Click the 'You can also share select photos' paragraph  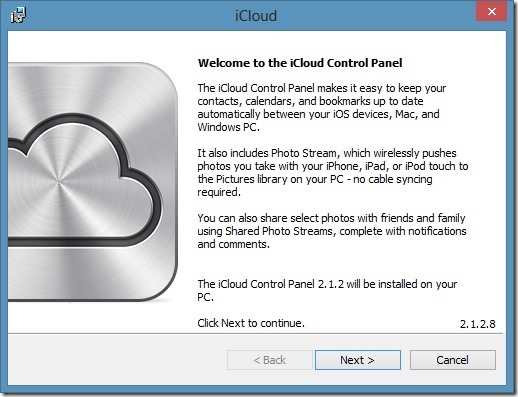[x=332, y=231]
